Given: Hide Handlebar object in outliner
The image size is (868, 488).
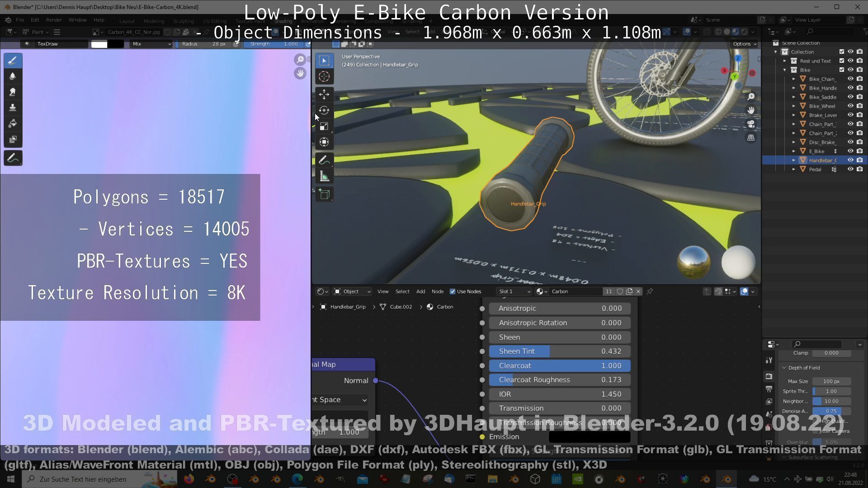Looking at the screenshot, I should (850, 160).
